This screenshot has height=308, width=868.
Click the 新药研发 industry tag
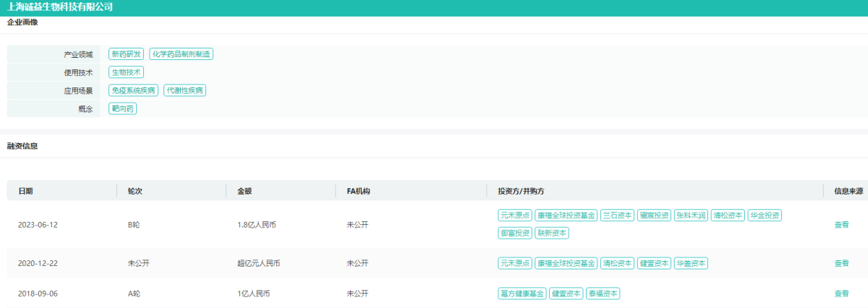127,54
